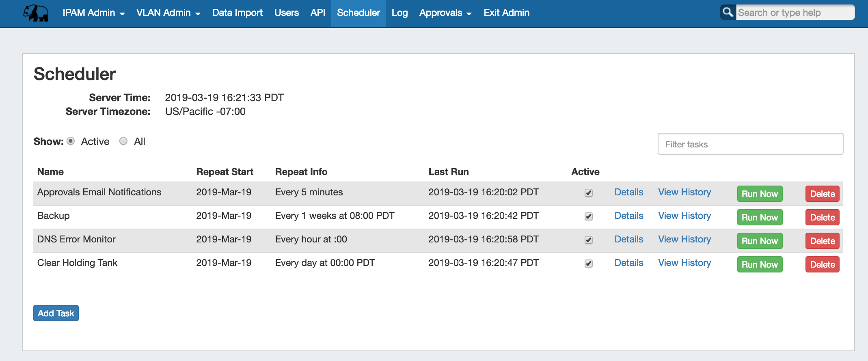Click the Filter tasks input field
868x361 pixels.
pos(750,144)
